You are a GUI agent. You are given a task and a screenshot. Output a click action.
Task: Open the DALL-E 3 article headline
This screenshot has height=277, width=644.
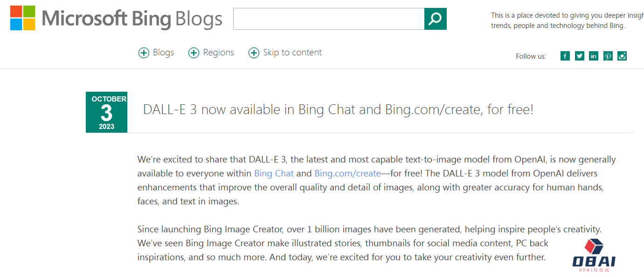click(x=338, y=110)
